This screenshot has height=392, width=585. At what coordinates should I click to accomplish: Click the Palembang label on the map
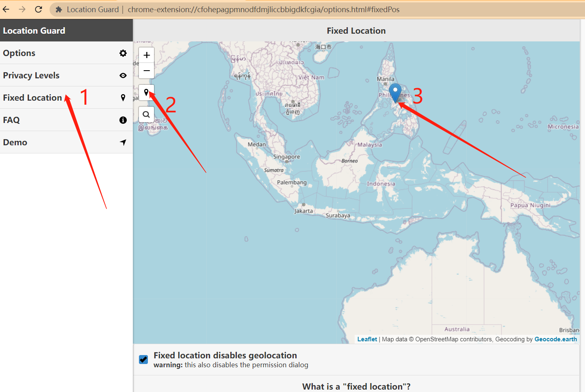click(x=292, y=183)
